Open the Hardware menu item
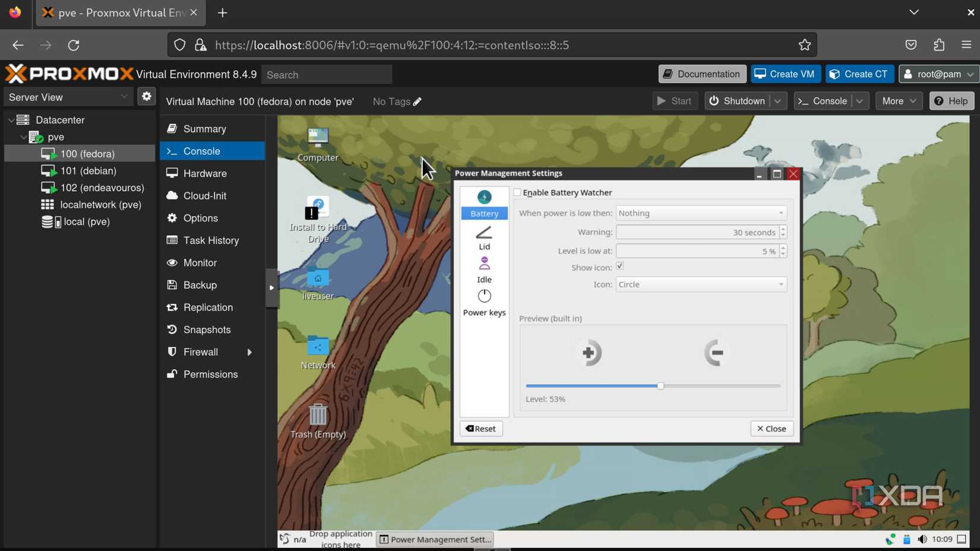 coord(205,173)
